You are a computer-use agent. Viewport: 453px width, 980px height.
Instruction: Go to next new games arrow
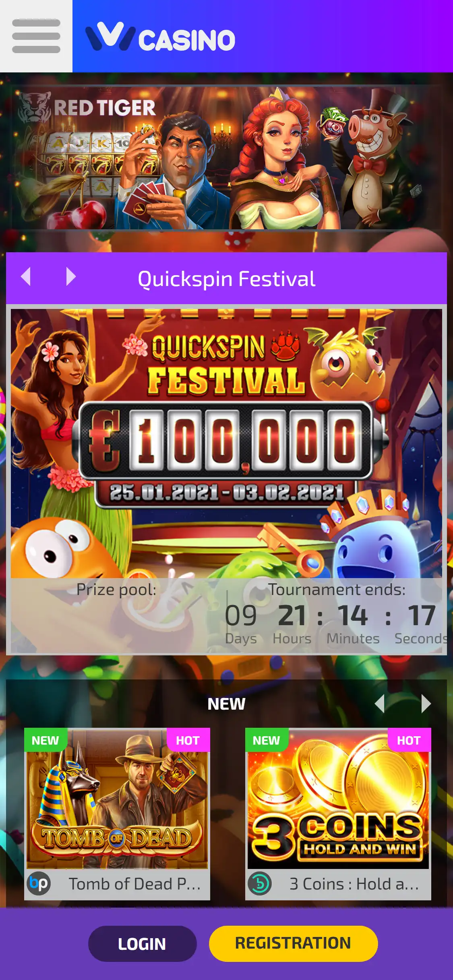[x=426, y=704]
